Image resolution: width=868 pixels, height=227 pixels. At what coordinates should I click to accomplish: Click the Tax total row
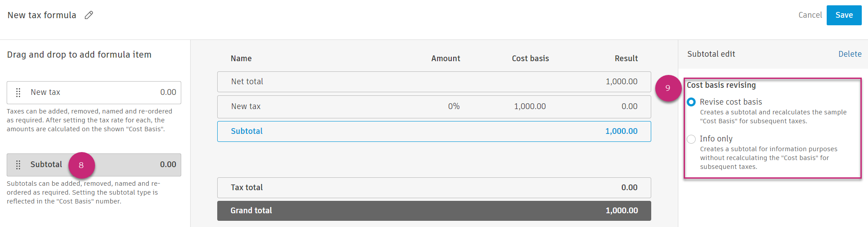434,188
